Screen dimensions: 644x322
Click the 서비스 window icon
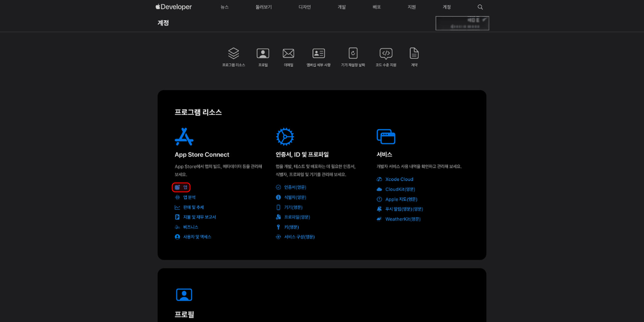coord(386,137)
